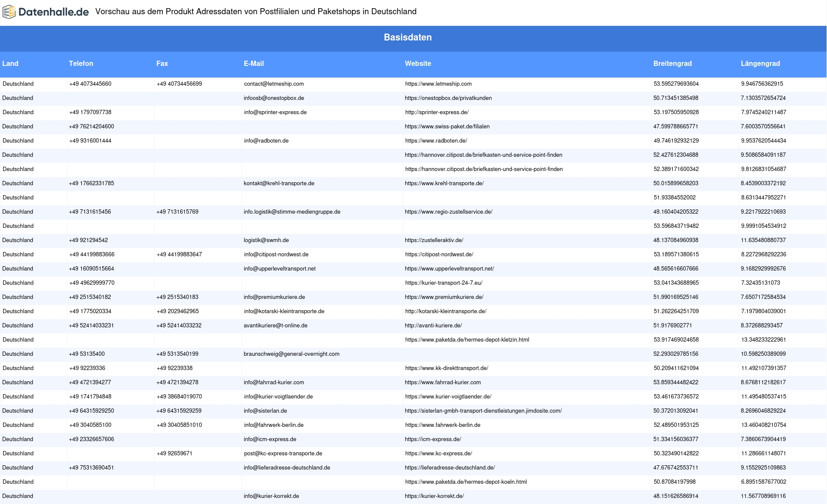This screenshot has height=504, width=827.
Task: Click the Basisdaten section header
Action: 408,37
